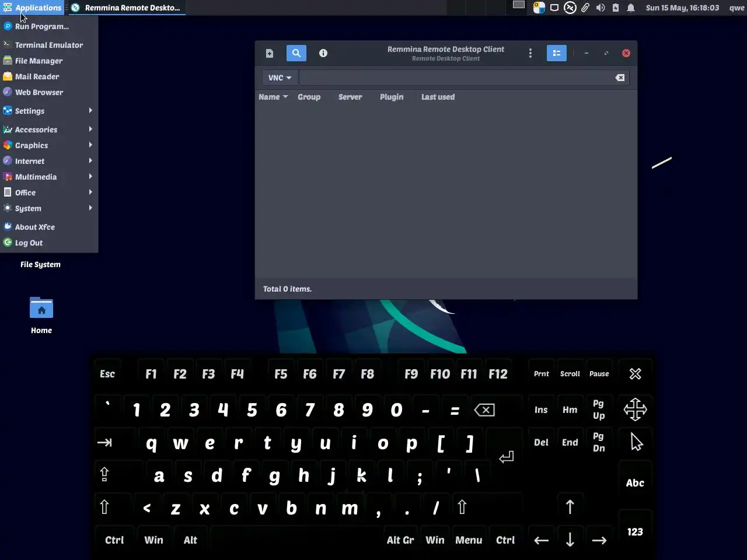The image size is (747, 560).
Task: Expand the Internet submenu
Action: [49, 161]
